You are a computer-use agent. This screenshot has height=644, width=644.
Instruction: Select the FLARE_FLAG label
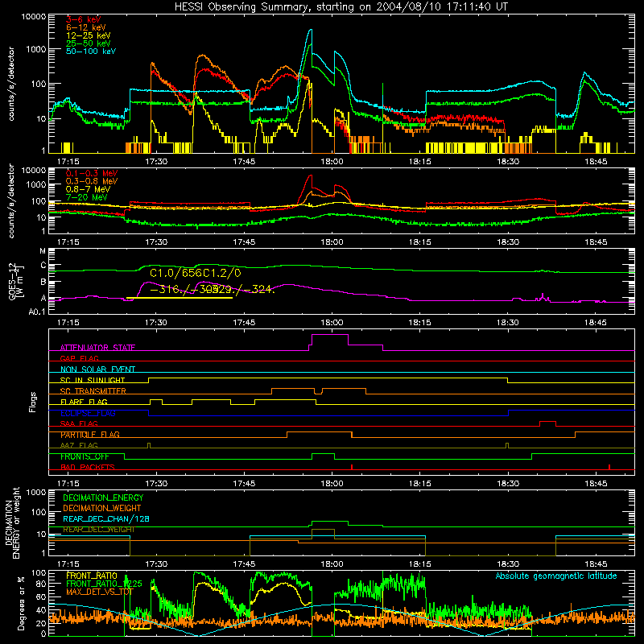pyautogui.click(x=84, y=402)
